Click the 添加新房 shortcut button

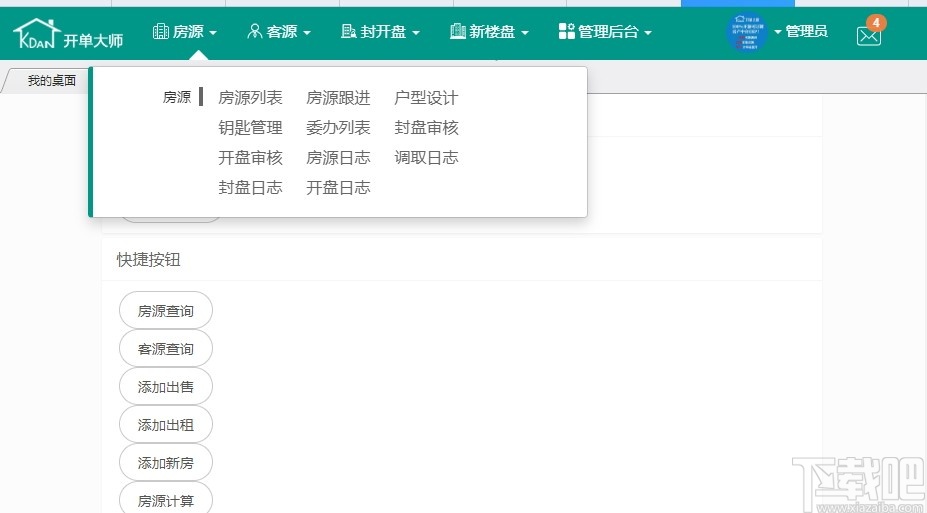coord(166,462)
